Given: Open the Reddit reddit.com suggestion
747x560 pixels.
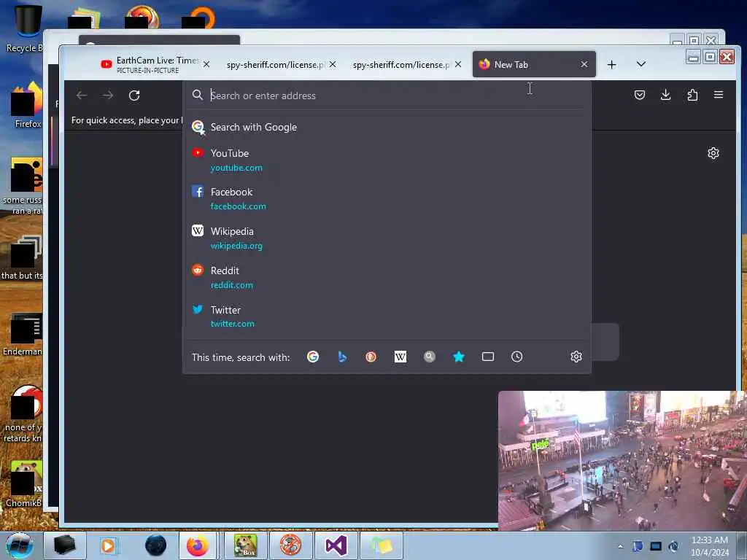Looking at the screenshot, I should [x=387, y=277].
